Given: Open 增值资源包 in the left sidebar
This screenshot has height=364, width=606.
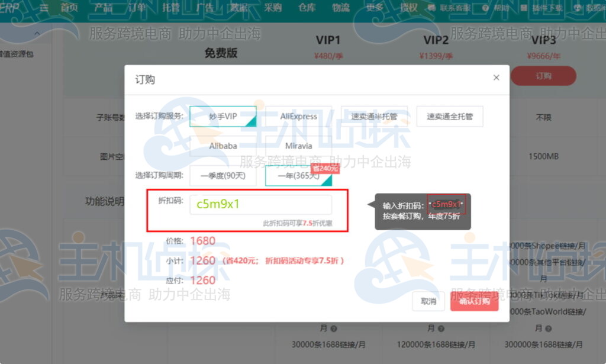Looking at the screenshot, I should pos(17,54).
